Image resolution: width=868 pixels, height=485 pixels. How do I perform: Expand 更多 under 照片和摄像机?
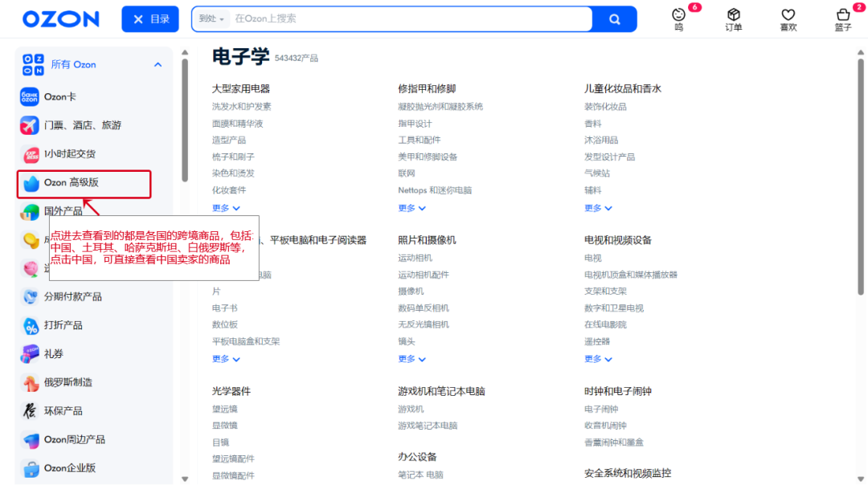tap(411, 360)
